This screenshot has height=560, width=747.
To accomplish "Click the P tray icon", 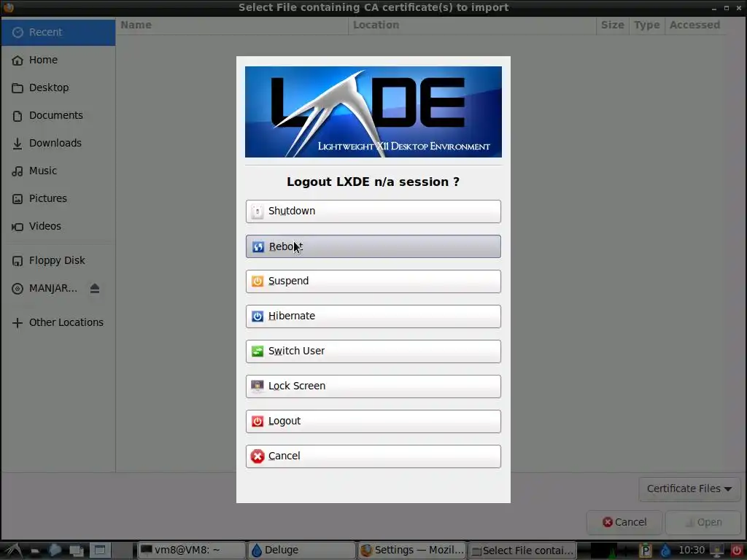I will point(645,551).
